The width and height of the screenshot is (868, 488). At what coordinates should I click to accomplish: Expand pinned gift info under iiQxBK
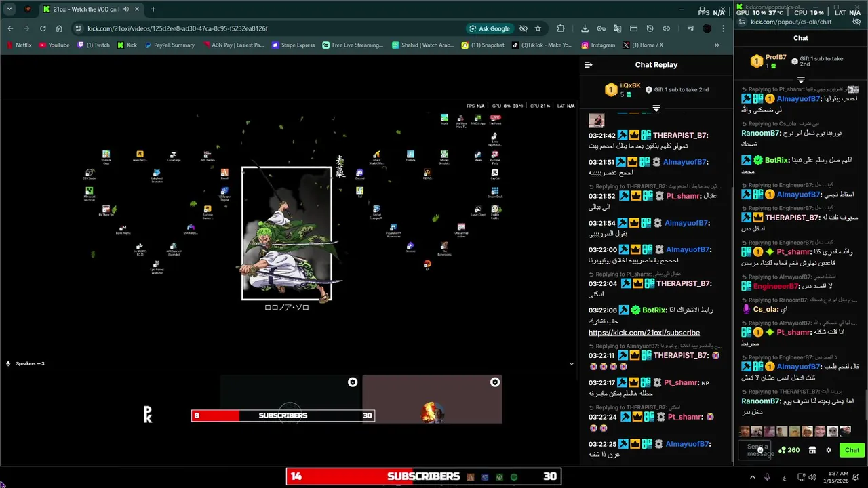pos(656,108)
